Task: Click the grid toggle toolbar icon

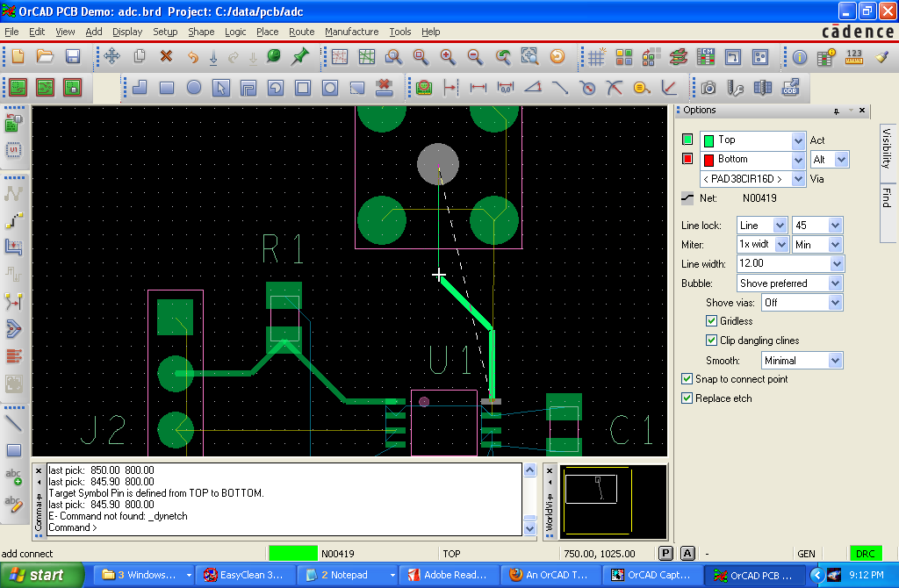Action: coord(596,57)
